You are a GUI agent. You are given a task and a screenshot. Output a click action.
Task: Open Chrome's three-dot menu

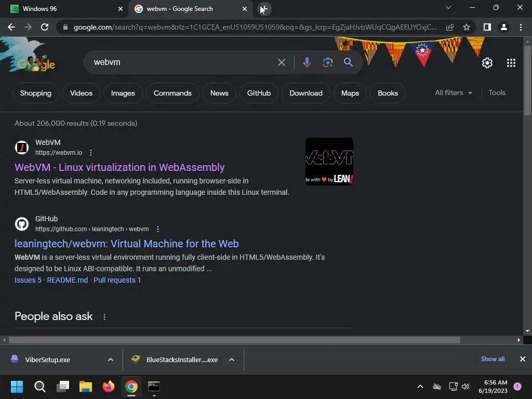pos(521,27)
